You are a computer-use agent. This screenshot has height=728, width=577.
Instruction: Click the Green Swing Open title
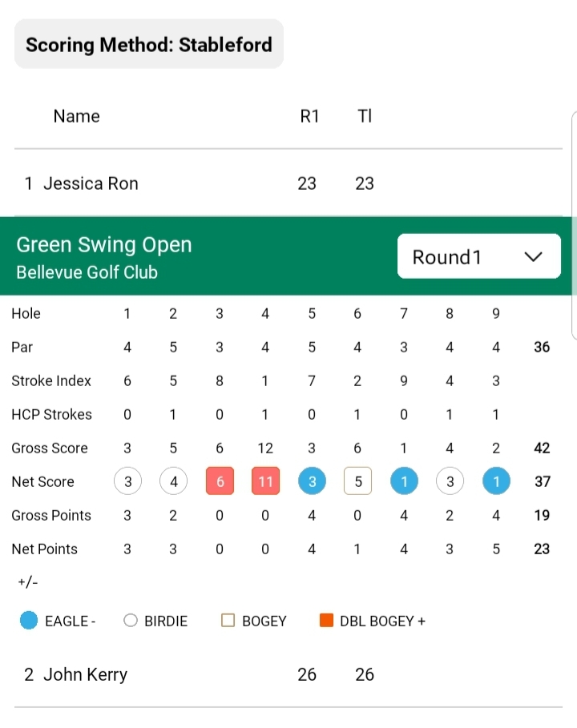coord(104,245)
